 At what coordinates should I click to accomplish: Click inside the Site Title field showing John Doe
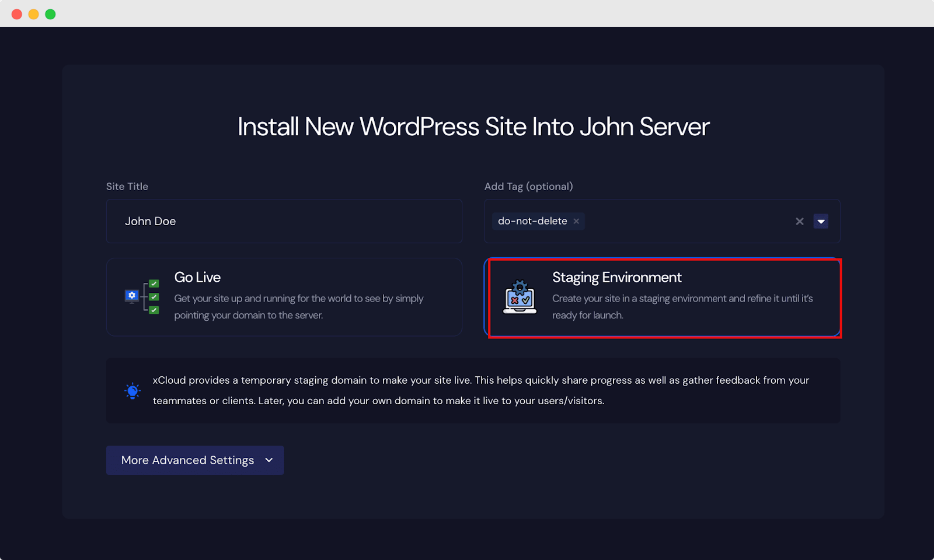284,221
